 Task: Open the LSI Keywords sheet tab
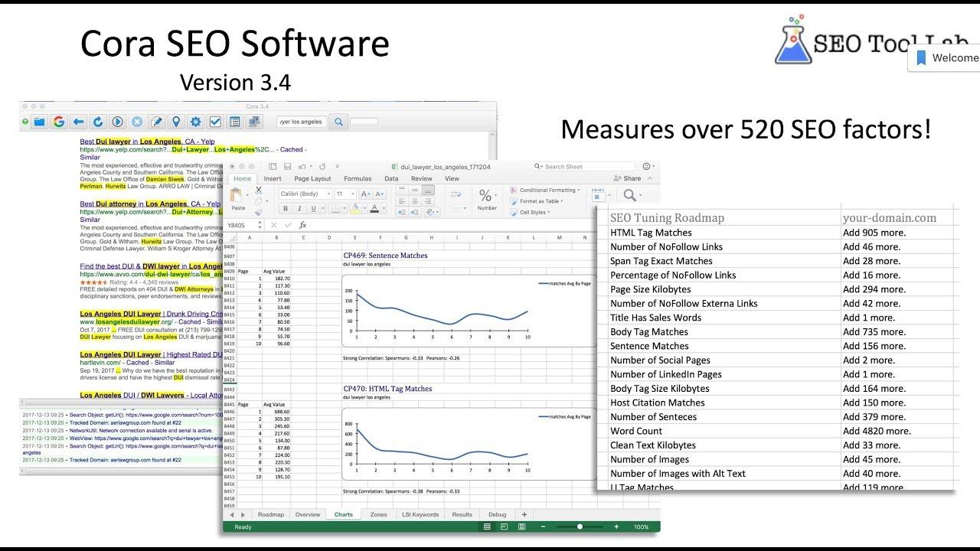(420, 514)
